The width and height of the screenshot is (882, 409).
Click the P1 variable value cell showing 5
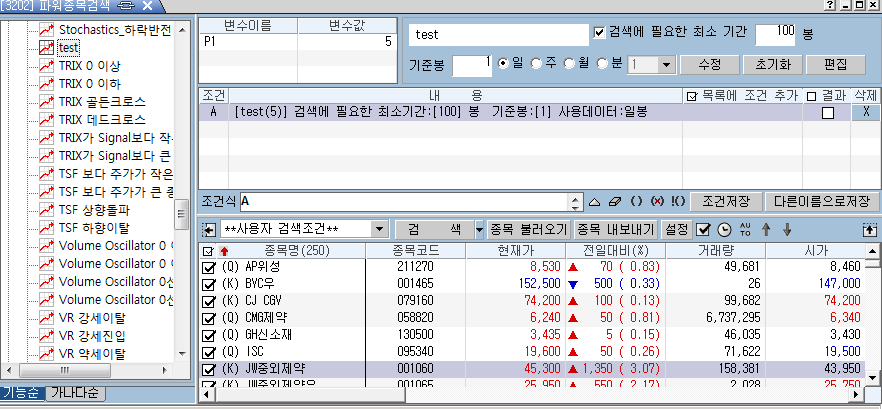[346, 42]
